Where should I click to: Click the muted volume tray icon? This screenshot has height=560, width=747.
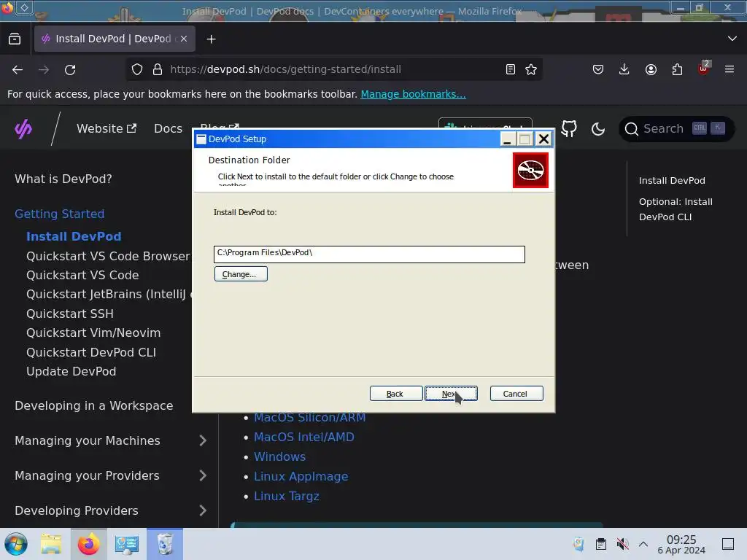coord(622,544)
